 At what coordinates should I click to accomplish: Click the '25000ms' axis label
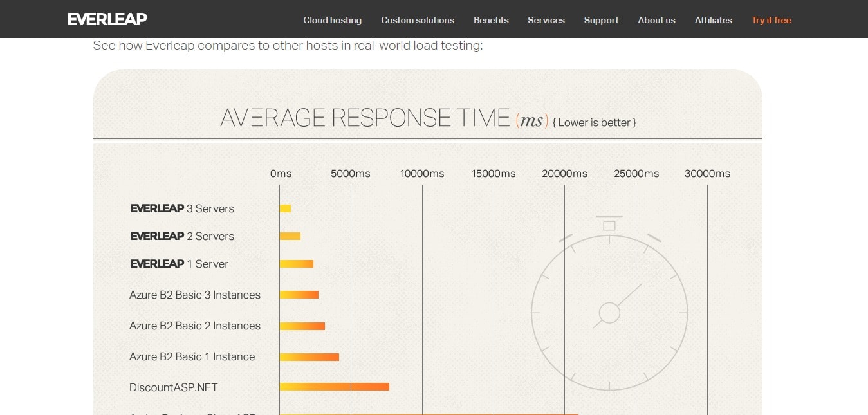636,174
